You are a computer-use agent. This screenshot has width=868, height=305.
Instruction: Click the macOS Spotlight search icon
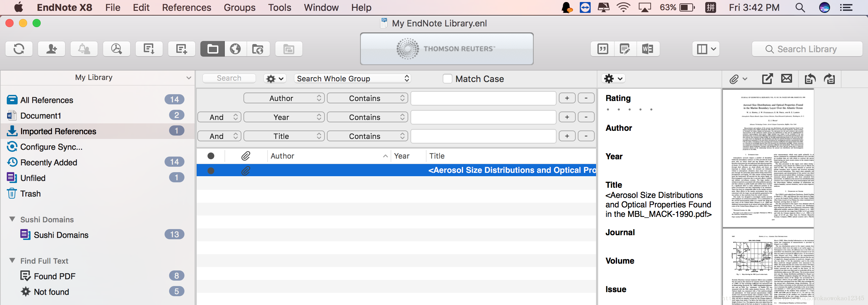pos(800,7)
